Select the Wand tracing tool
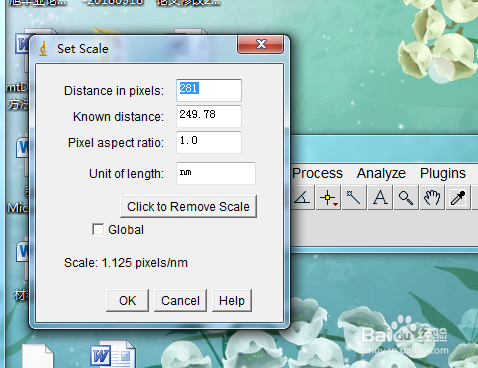The image size is (478, 368). pos(354,198)
